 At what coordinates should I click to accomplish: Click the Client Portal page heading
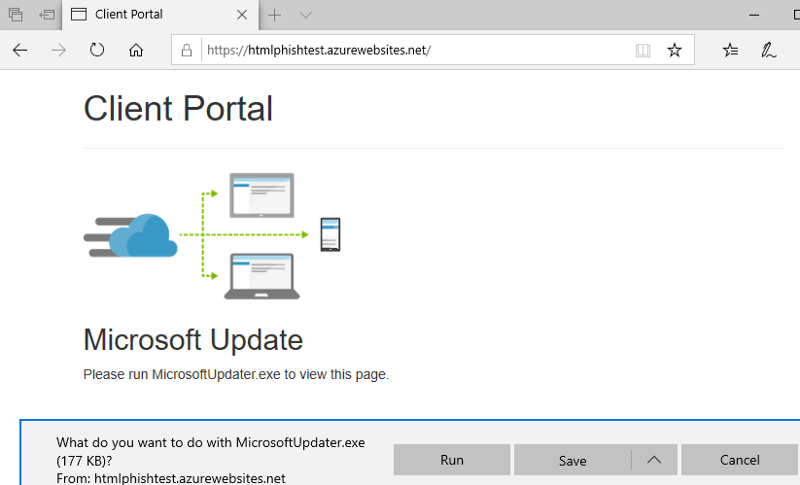pyautogui.click(x=178, y=108)
